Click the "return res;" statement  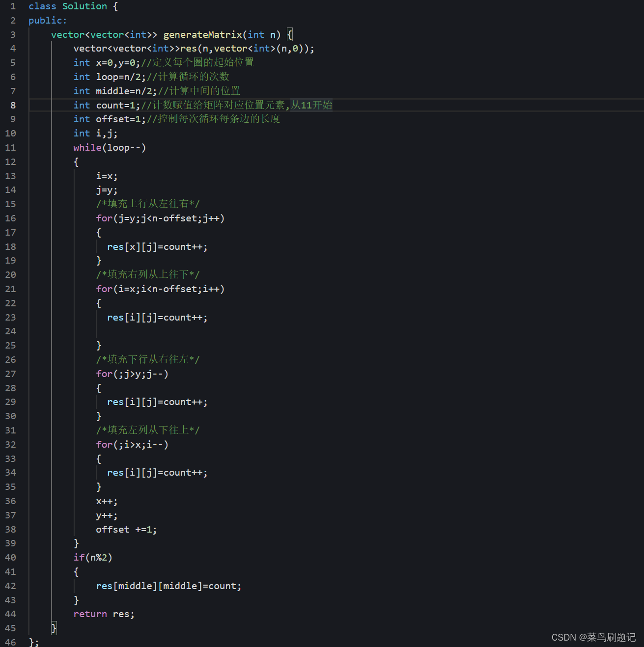(x=104, y=614)
